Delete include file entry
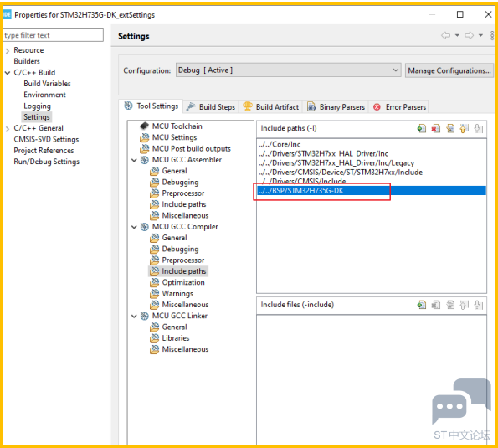498x448 pixels. tap(436, 305)
